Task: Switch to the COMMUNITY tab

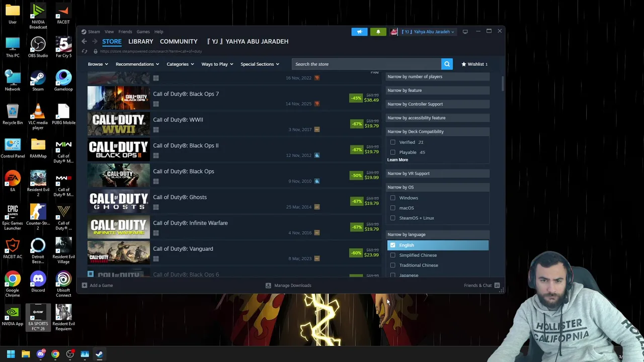Action: [179, 41]
